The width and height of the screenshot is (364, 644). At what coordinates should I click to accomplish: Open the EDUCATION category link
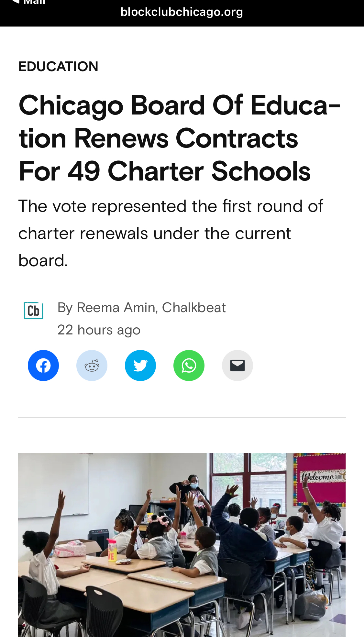click(58, 67)
